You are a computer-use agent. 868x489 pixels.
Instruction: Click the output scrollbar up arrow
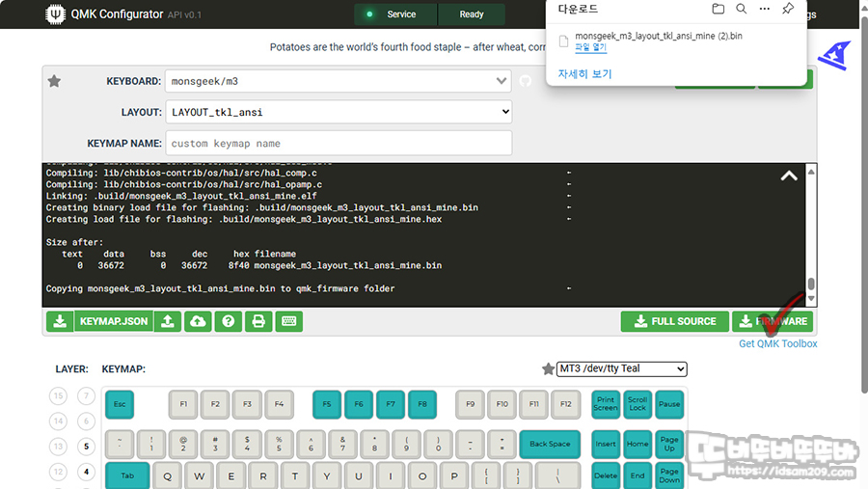point(811,172)
